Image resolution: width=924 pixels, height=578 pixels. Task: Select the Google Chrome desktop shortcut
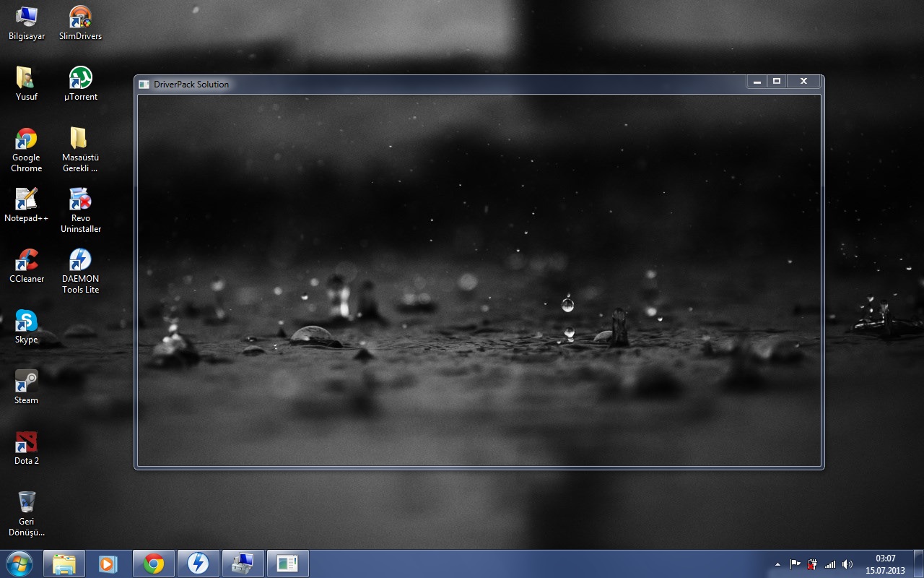point(27,150)
